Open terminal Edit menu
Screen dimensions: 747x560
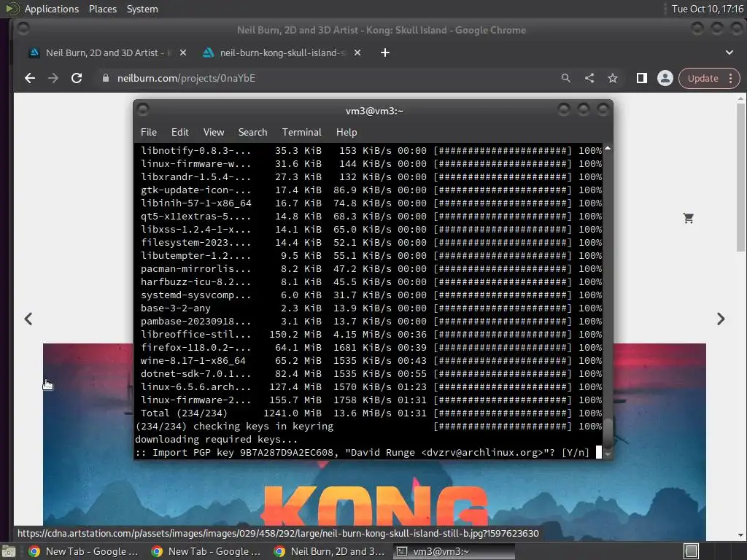coord(179,132)
